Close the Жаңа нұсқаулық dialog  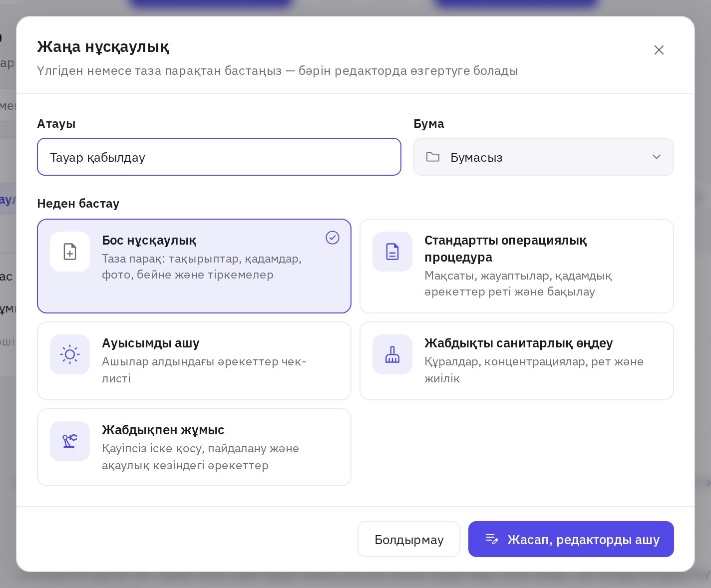click(x=659, y=50)
